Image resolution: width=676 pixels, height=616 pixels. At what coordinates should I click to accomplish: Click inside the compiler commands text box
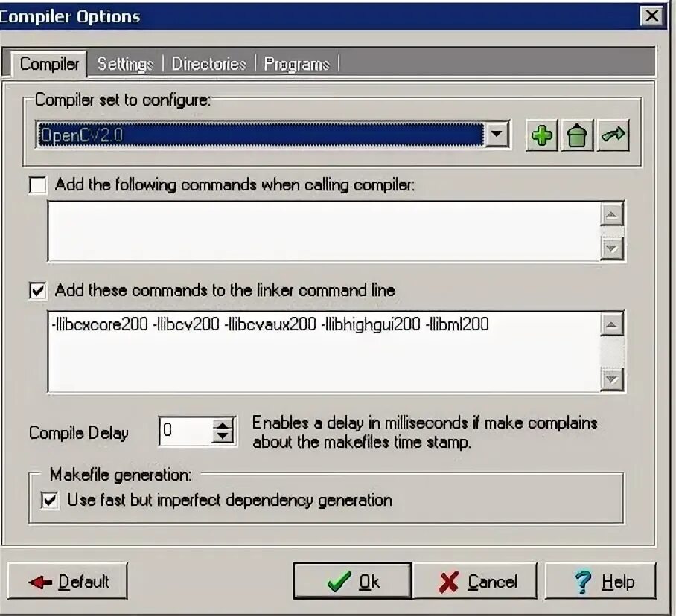(x=323, y=231)
